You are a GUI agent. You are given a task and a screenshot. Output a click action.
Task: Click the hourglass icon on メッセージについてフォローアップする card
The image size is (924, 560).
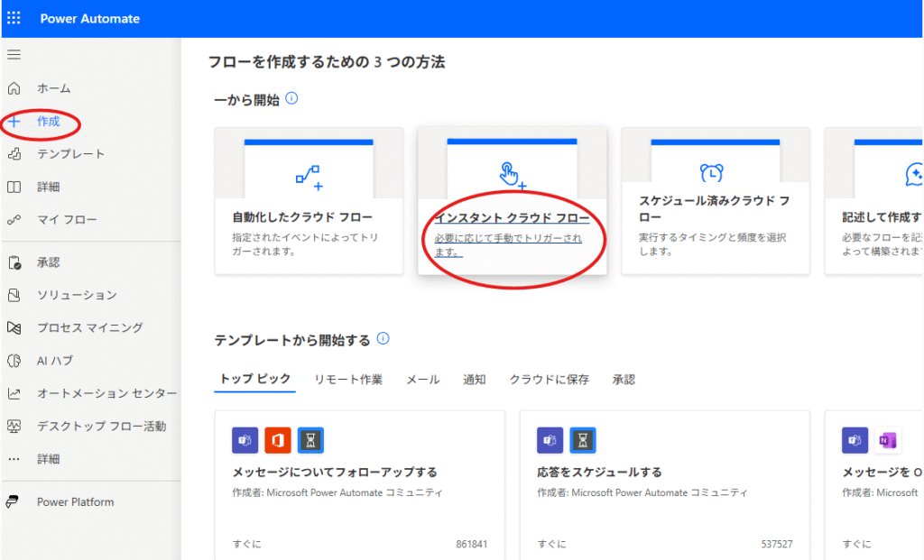coord(310,440)
